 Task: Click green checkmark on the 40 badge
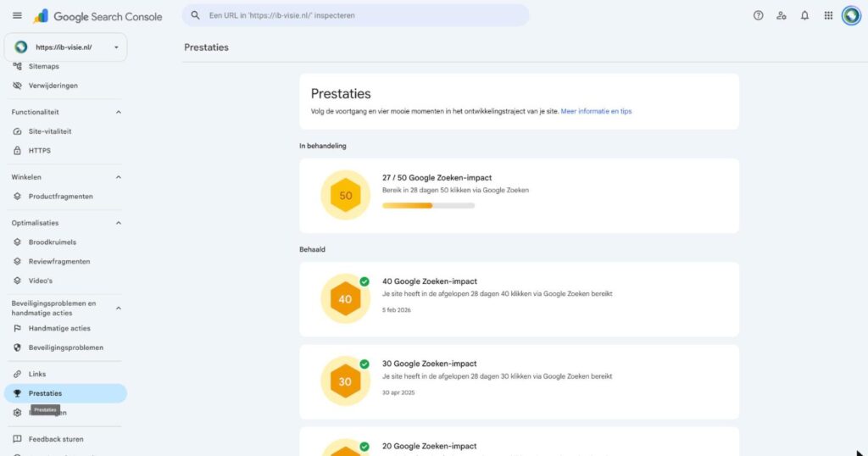click(364, 281)
